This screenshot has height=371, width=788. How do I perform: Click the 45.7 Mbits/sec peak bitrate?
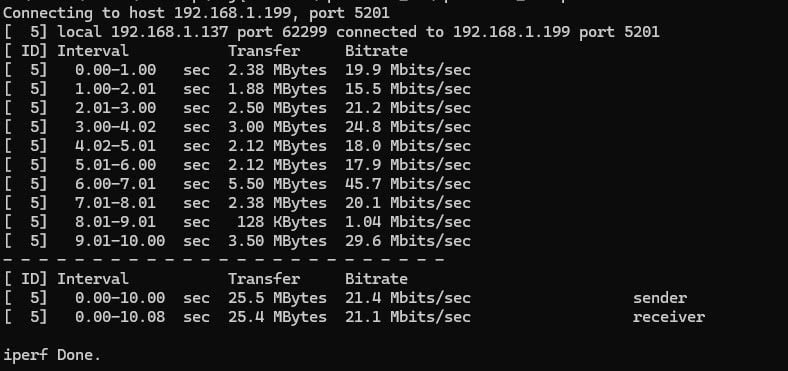coord(408,184)
